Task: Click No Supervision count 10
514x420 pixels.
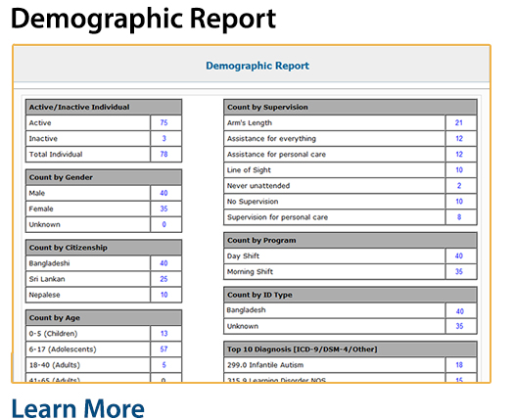Action: 459,202
